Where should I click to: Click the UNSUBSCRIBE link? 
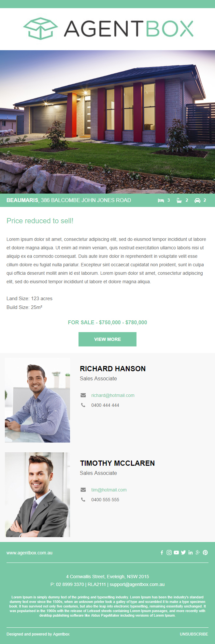coord(194,634)
